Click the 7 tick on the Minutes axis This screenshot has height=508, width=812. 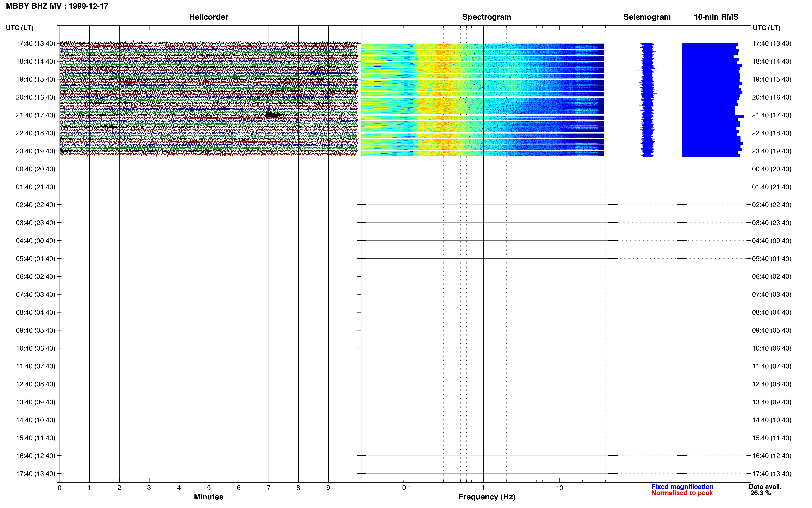[269, 487]
